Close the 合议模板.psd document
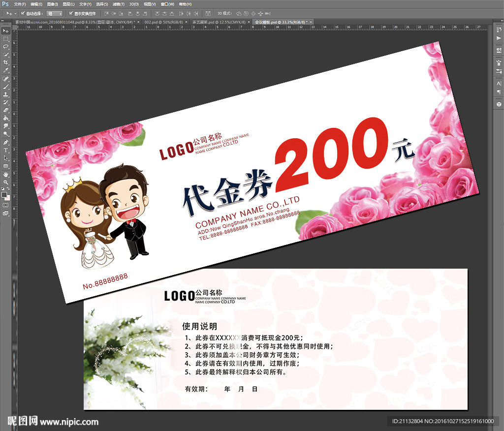 pyautogui.click(x=311, y=22)
